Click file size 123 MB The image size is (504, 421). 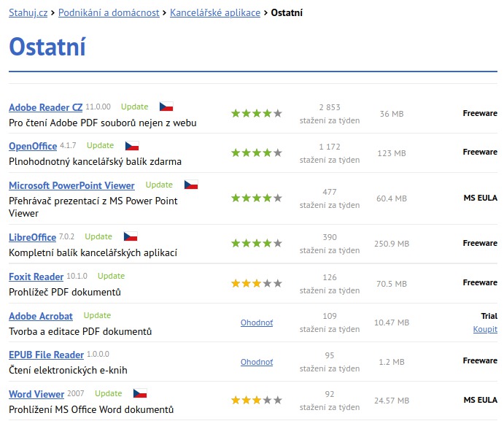pyautogui.click(x=392, y=153)
